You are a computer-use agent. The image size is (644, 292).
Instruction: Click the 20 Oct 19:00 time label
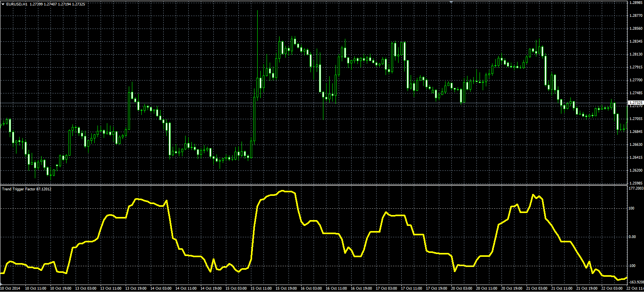click(x=512, y=288)
